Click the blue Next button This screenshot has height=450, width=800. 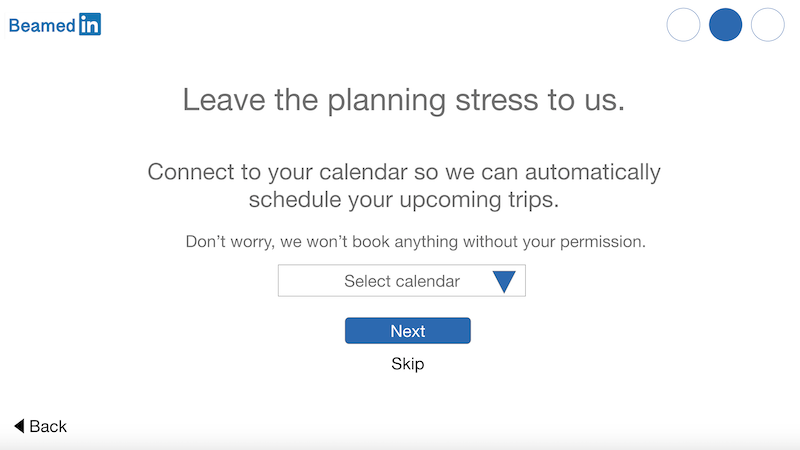(x=408, y=331)
